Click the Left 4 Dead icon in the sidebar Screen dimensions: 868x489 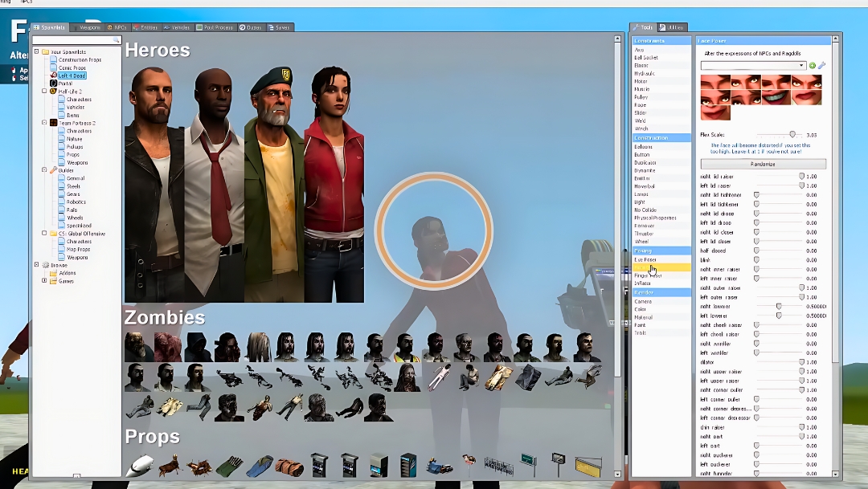(x=53, y=75)
